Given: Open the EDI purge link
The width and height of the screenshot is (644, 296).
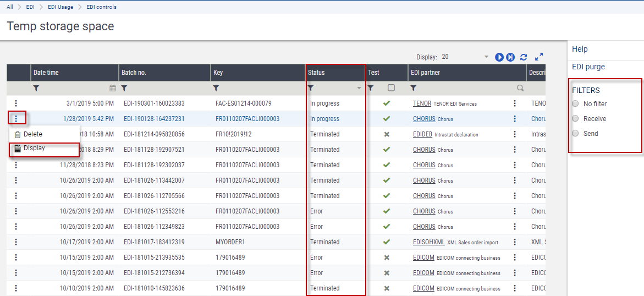Looking at the screenshot, I should (588, 67).
